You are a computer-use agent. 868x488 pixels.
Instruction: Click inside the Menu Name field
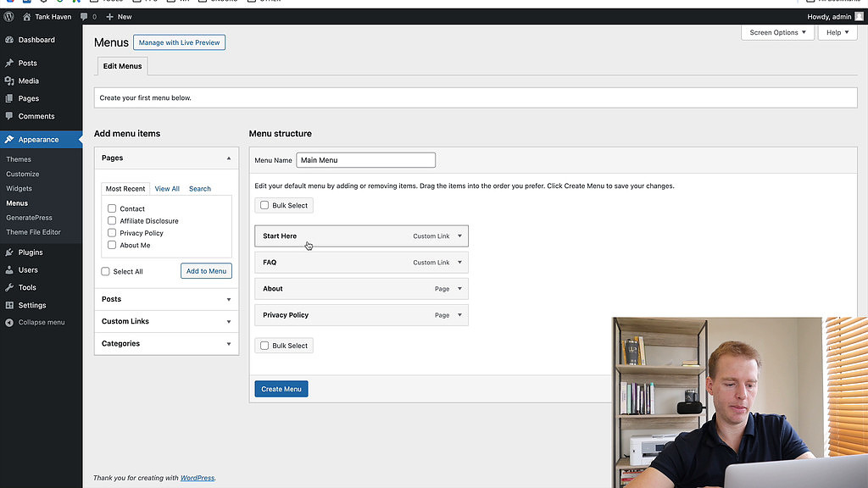pos(365,159)
